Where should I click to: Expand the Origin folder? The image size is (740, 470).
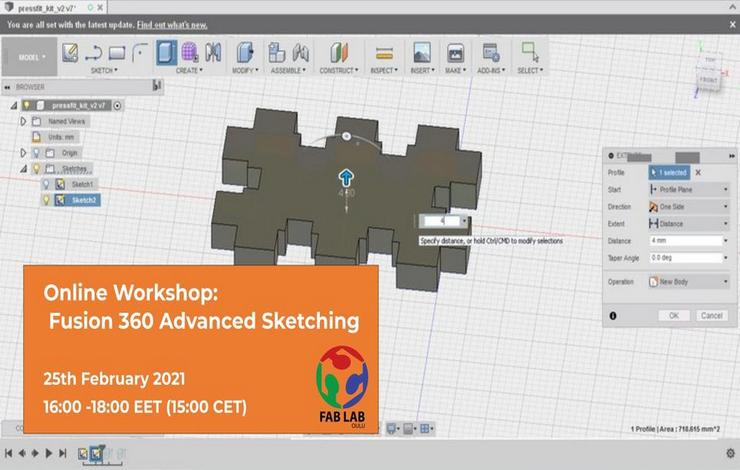click(x=23, y=153)
